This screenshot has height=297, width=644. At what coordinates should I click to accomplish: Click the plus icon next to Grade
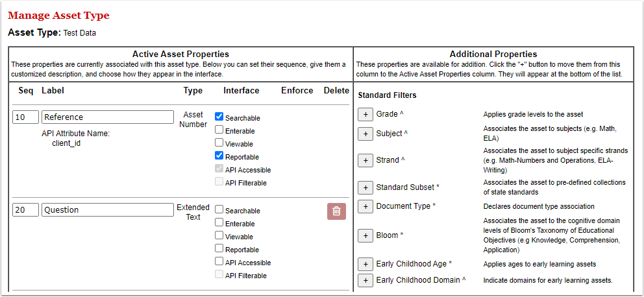tap(365, 114)
